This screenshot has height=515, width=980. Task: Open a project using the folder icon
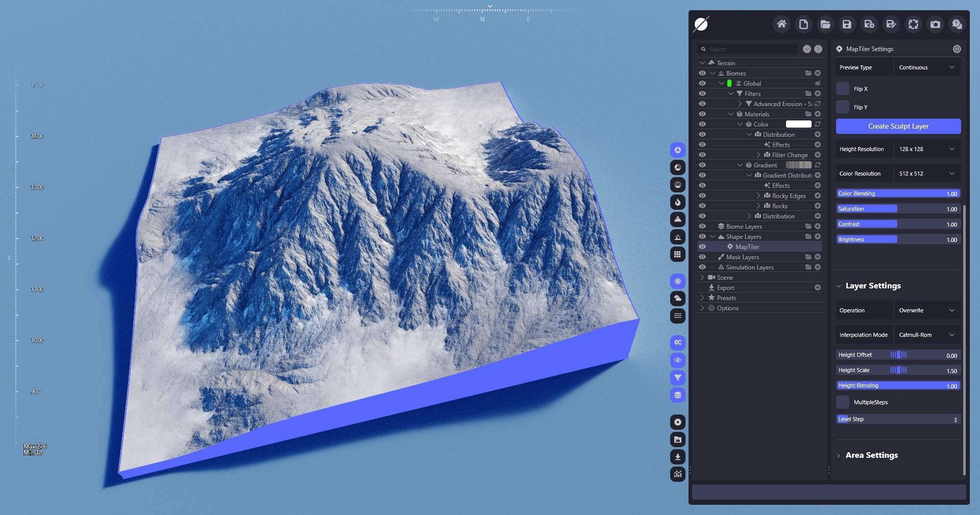coord(825,24)
